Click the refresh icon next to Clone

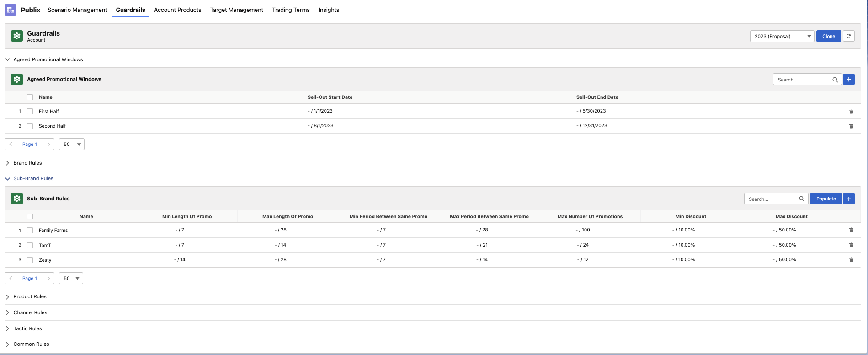click(x=849, y=36)
